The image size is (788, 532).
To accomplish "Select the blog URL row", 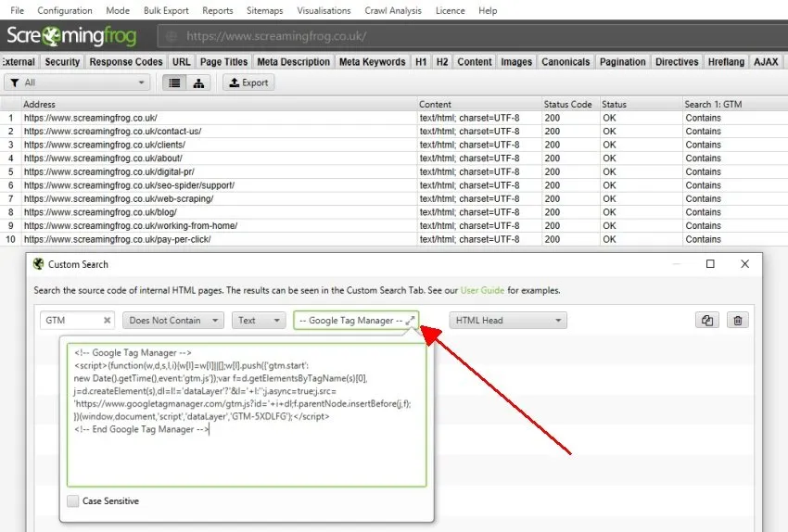I will pyautogui.click(x=394, y=212).
